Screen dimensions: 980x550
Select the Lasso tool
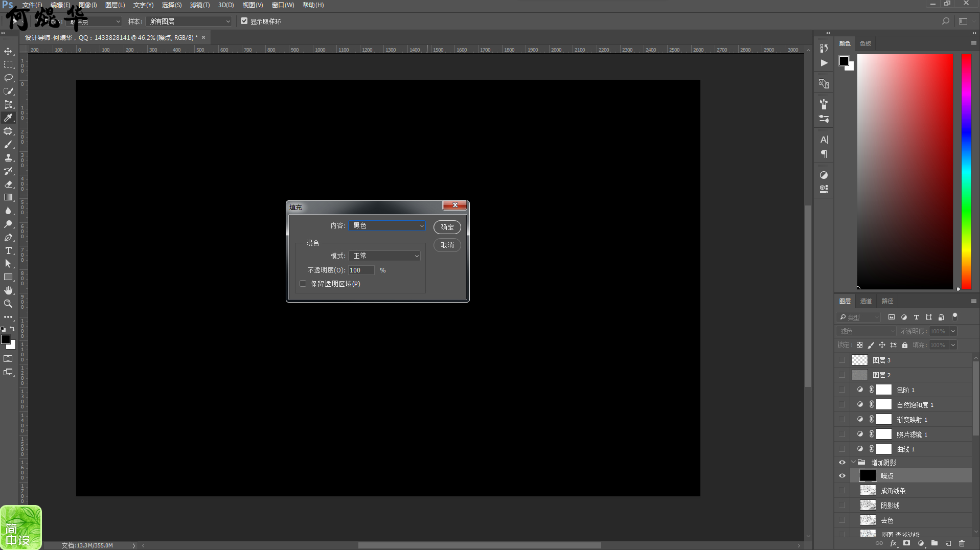pos(8,78)
